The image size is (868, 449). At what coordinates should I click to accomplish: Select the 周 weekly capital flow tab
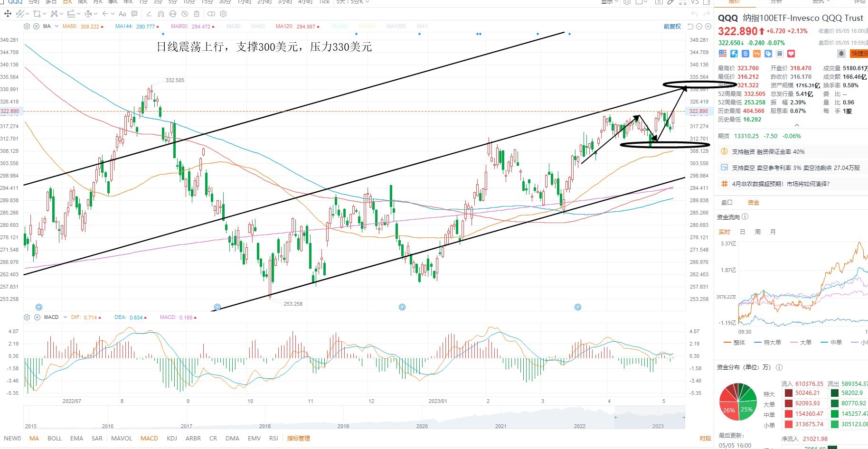coord(757,232)
